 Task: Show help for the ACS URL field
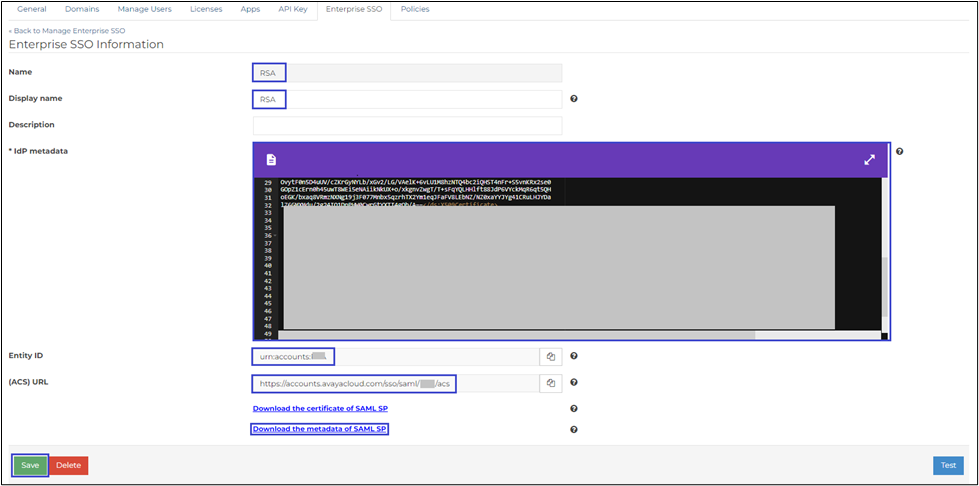(574, 383)
